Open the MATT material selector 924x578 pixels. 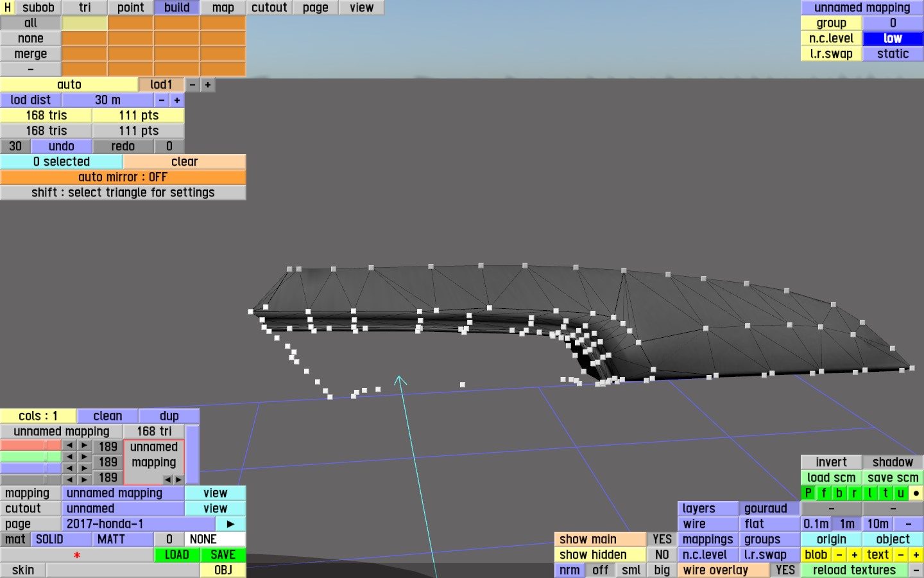point(123,539)
